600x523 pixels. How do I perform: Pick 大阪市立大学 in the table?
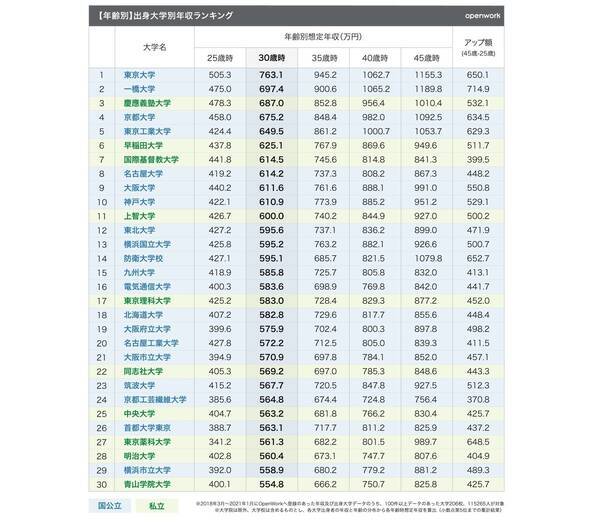click(147, 357)
